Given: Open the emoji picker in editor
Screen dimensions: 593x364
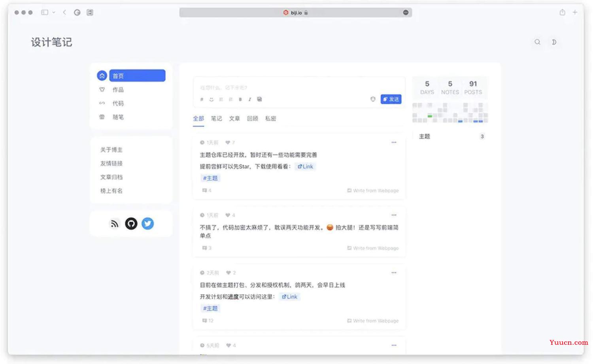Looking at the screenshot, I should coord(212,100).
